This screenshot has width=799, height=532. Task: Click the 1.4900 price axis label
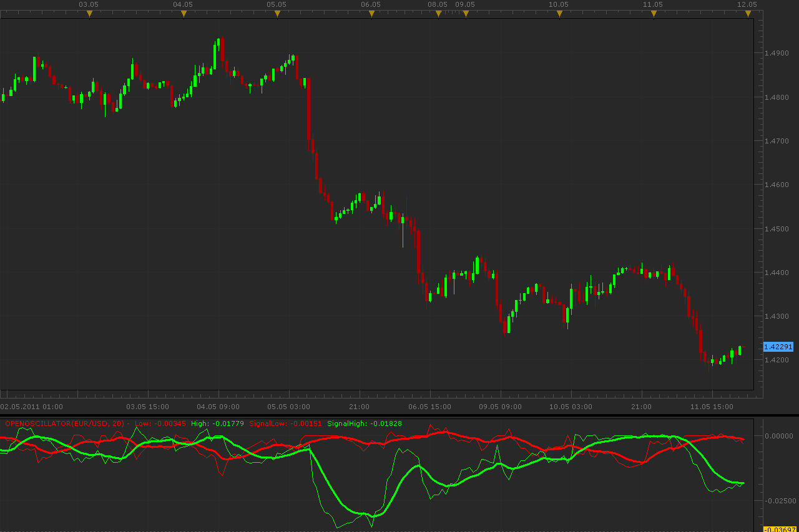(x=777, y=53)
